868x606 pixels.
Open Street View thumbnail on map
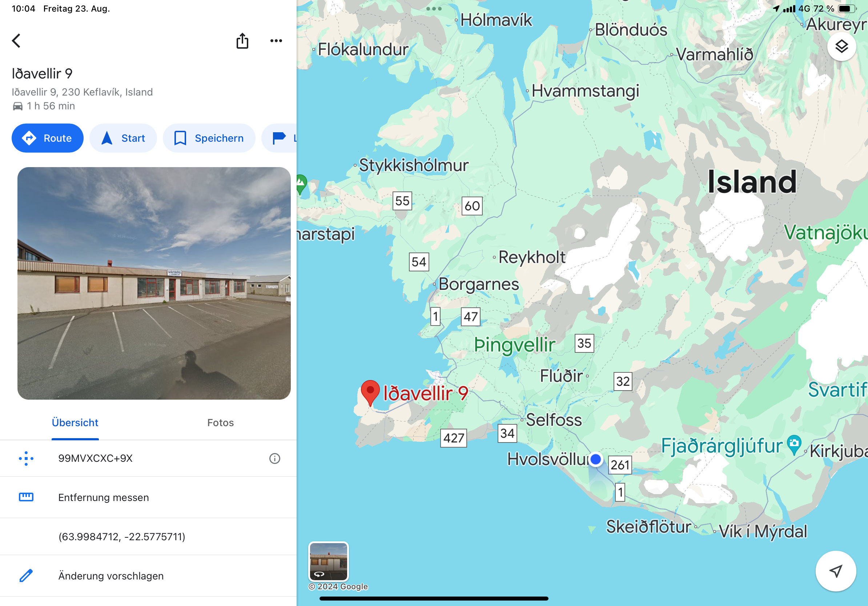(329, 561)
